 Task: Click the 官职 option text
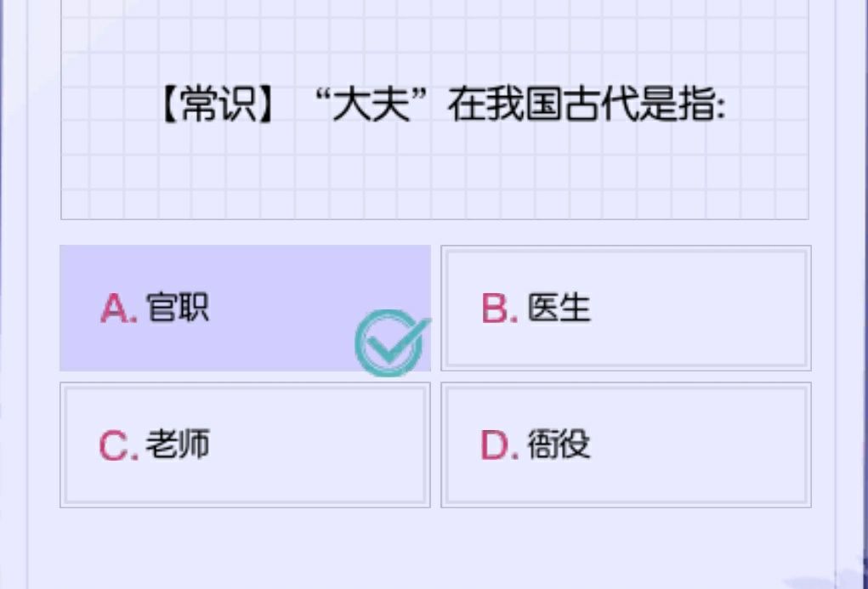178,308
